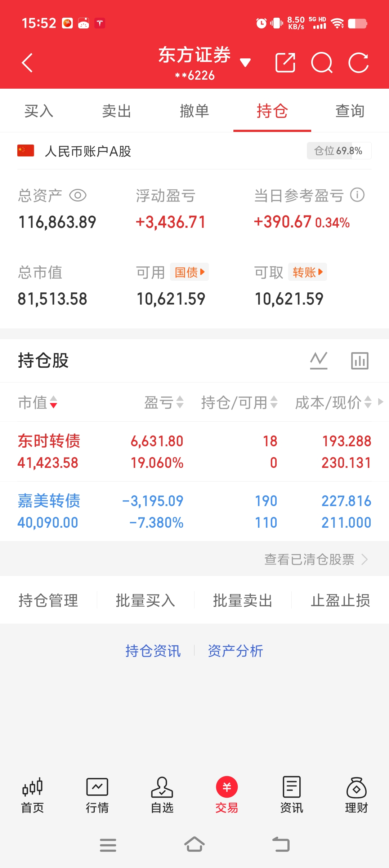Open the 转账 shortcut button

click(308, 272)
